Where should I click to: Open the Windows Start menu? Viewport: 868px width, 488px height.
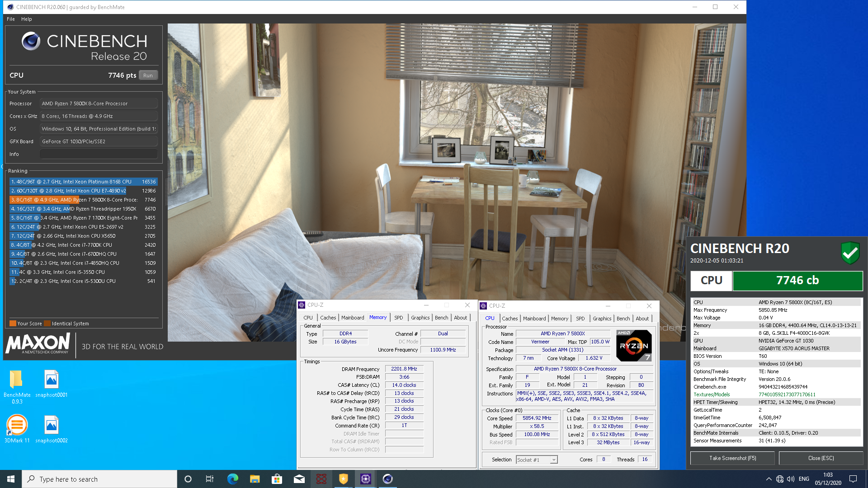(11, 479)
